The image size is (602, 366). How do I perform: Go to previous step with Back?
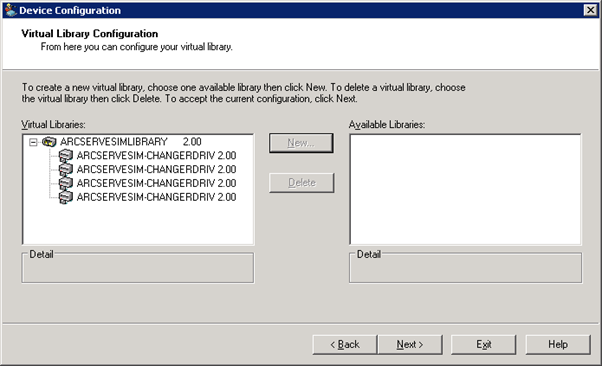[x=345, y=344]
